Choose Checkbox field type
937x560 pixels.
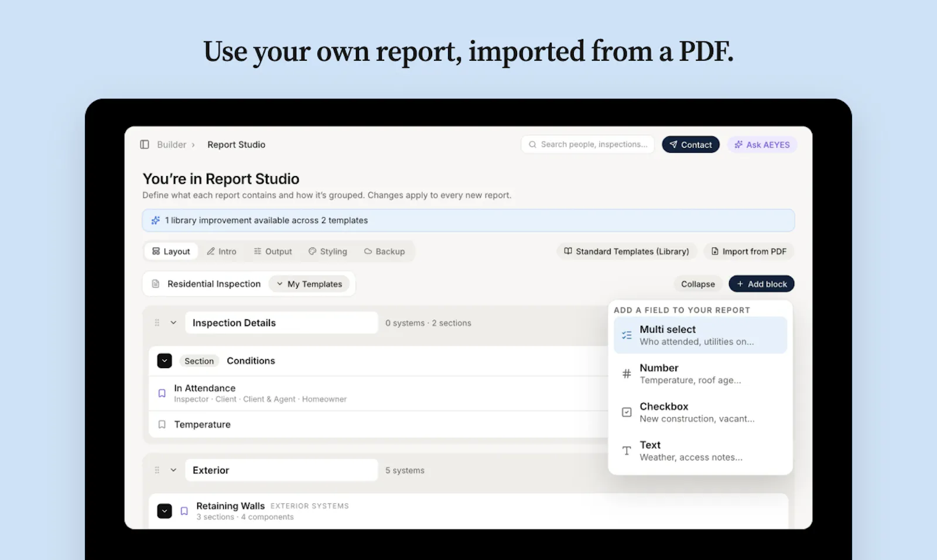coord(700,412)
